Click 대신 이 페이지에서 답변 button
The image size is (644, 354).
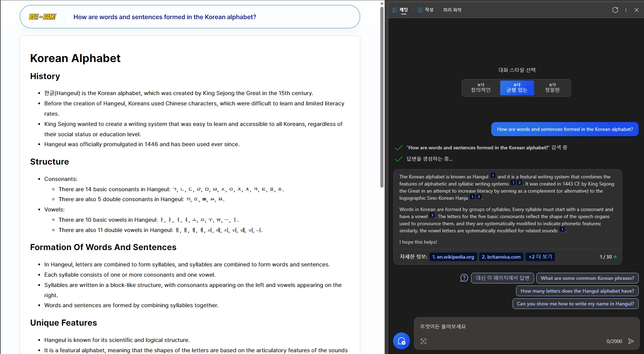click(x=503, y=278)
